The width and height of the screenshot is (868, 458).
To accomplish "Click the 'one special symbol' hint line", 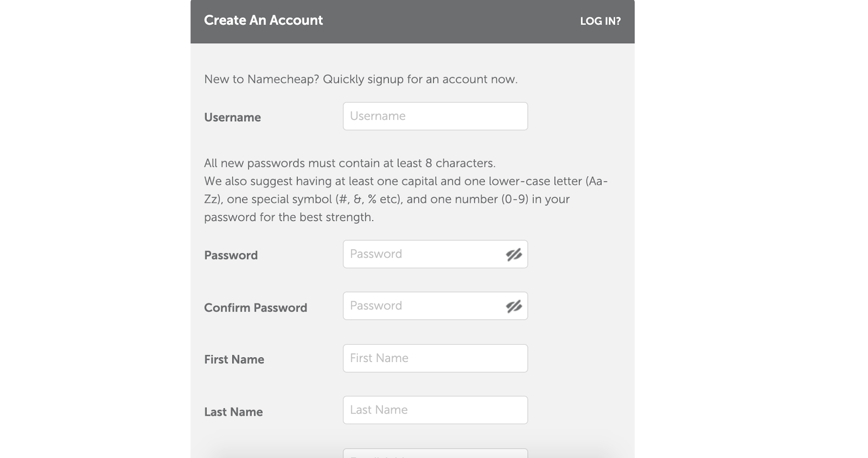I will (x=386, y=199).
